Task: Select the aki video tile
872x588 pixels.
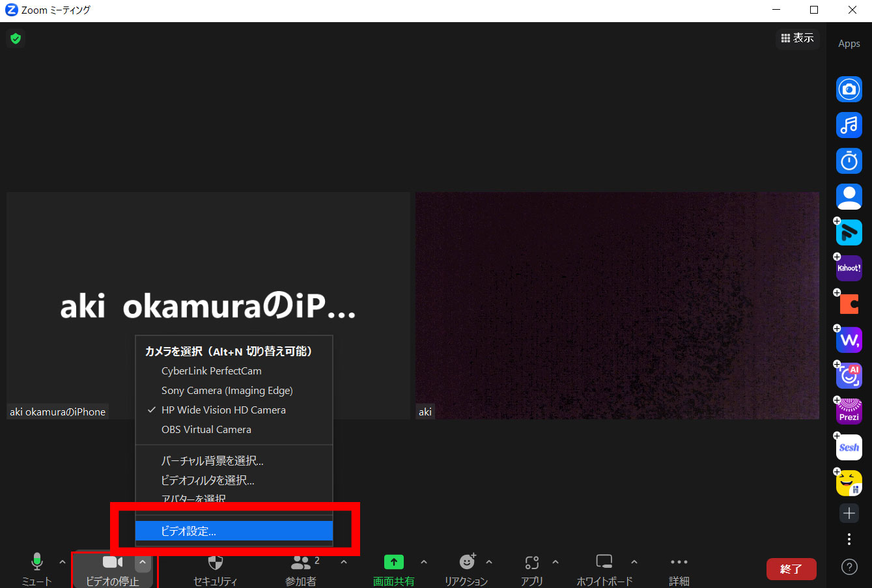Action: [x=617, y=305]
